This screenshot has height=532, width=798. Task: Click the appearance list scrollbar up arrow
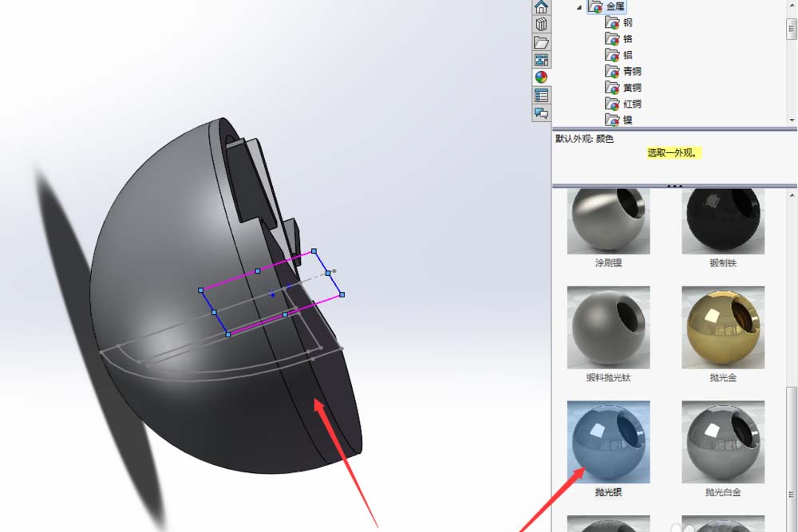click(792, 195)
